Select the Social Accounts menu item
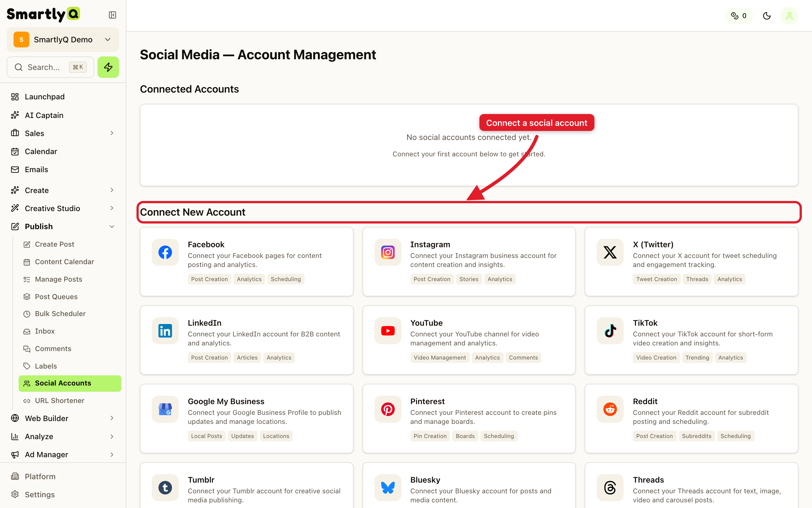 pyautogui.click(x=70, y=383)
